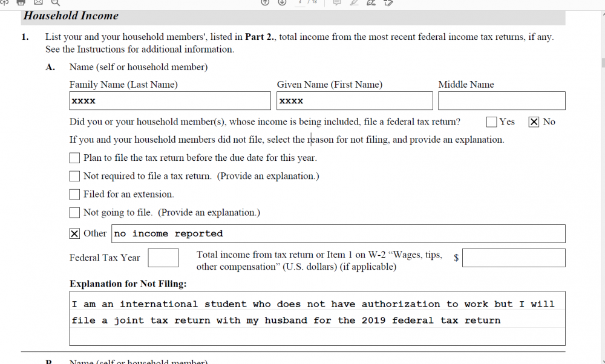Uncheck the Other reason checkbox
The width and height of the screenshot is (605, 364).
point(74,233)
